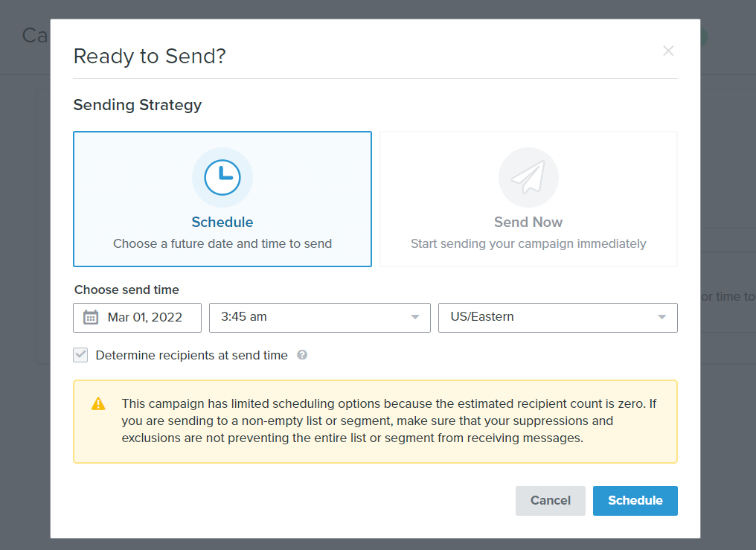This screenshot has height=550, width=756.
Task: Open the US/Eastern timezone dropdown
Action: pos(558,318)
